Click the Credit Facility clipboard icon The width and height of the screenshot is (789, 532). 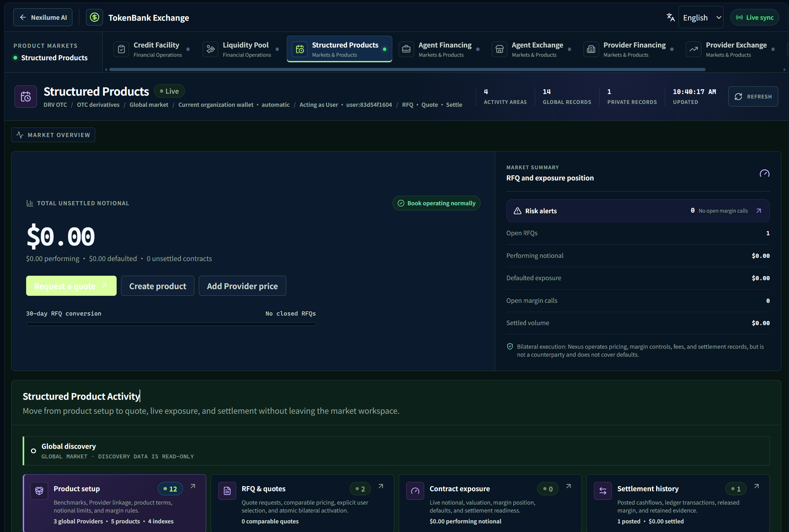[121, 49]
